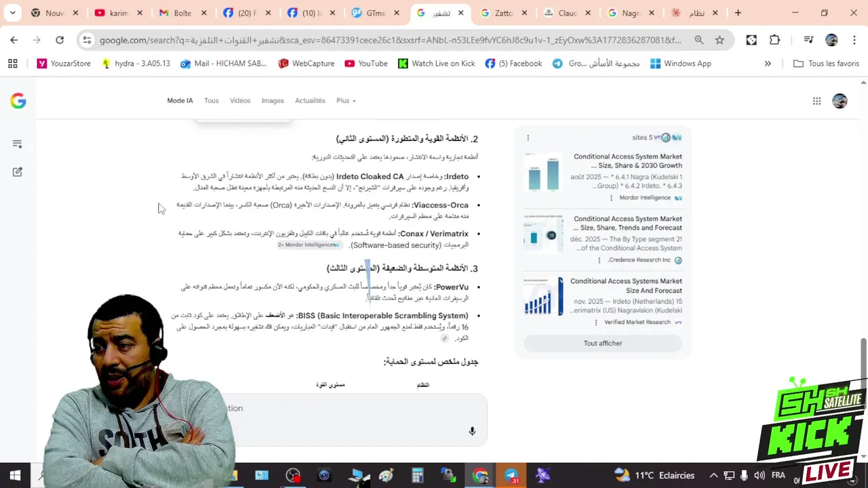
Task: Open Chrome from the Windows taskbar
Action: [480, 476]
